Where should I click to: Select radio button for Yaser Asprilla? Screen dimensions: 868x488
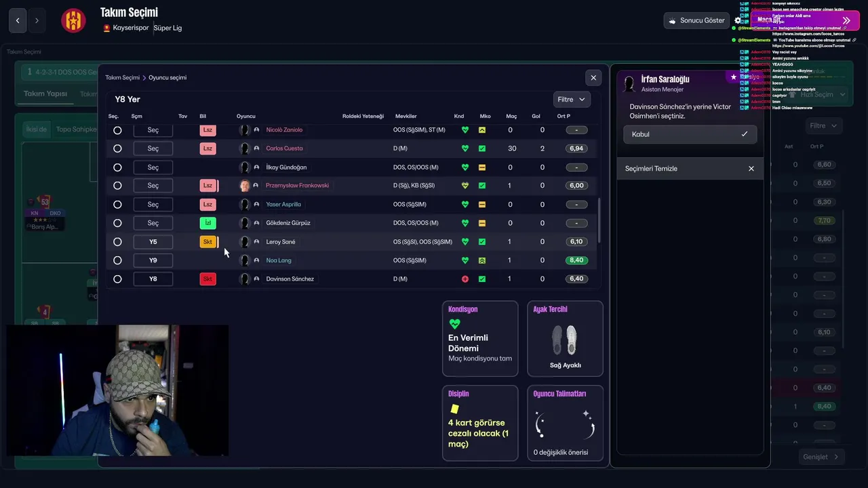click(x=117, y=205)
